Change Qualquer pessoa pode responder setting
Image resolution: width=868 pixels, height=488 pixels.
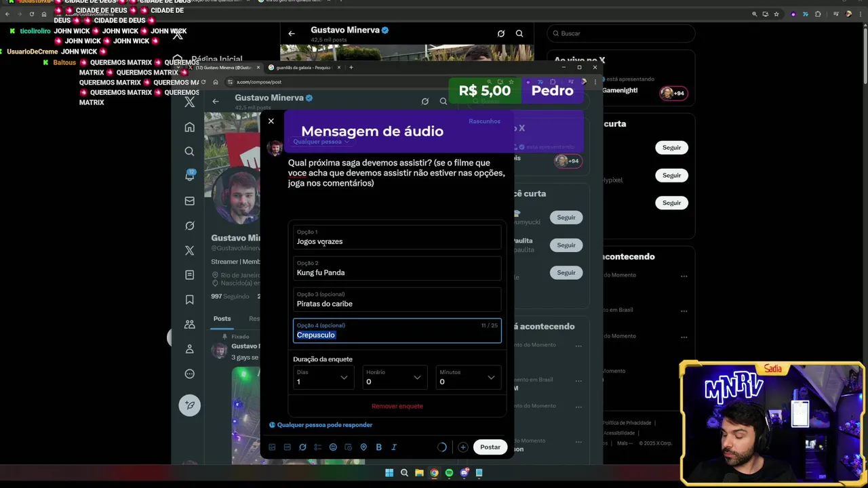[321, 425]
